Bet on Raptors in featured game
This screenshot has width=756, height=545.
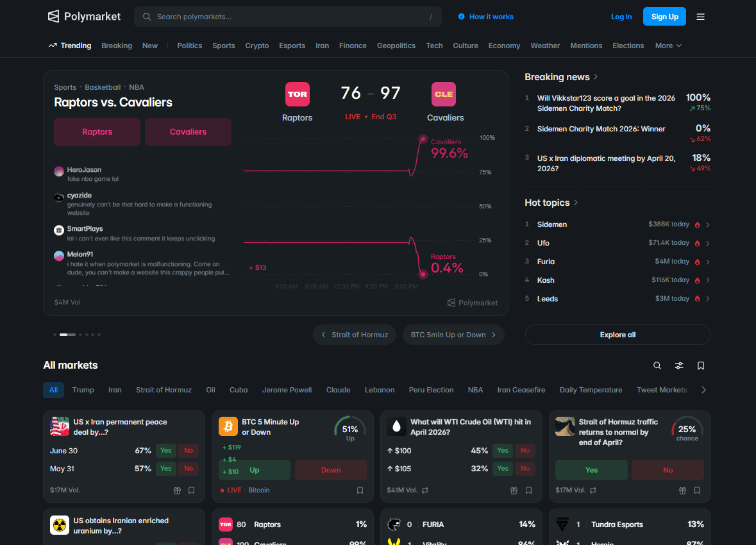97,131
